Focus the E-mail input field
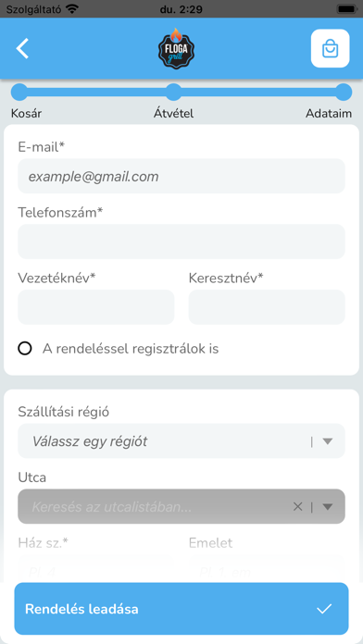The image size is (363, 644). point(181,176)
